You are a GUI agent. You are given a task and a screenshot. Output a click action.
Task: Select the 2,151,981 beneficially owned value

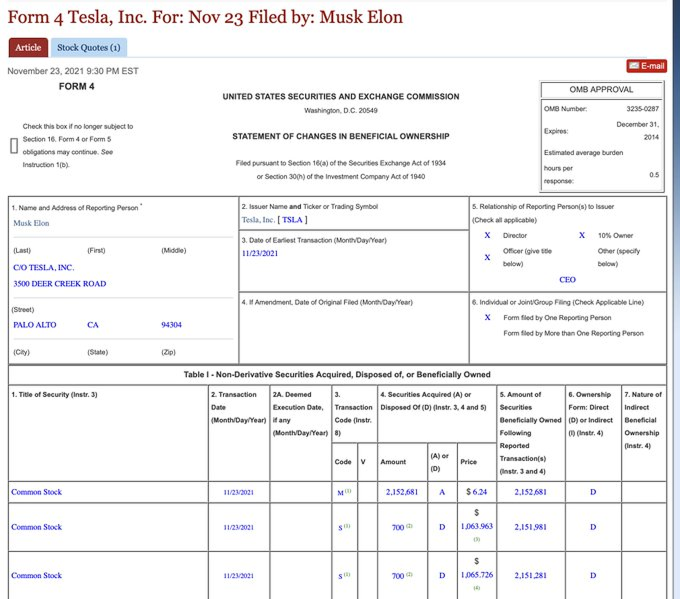530,527
